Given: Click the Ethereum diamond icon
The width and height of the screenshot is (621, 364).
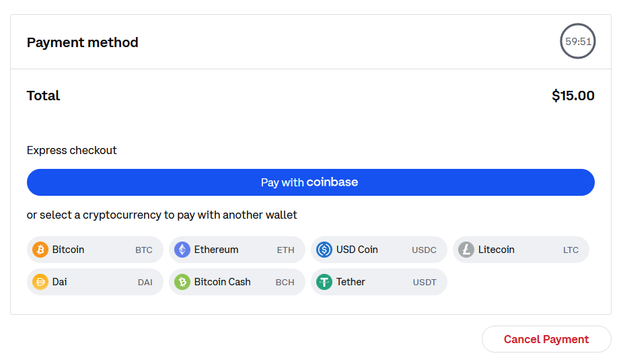Looking at the screenshot, I should [182, 250].
